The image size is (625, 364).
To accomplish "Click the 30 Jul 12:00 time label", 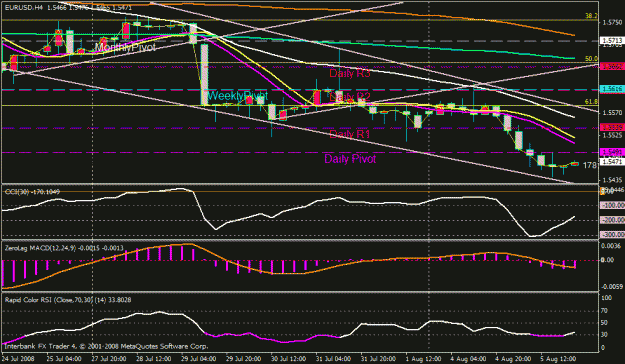I will (289, 358).
